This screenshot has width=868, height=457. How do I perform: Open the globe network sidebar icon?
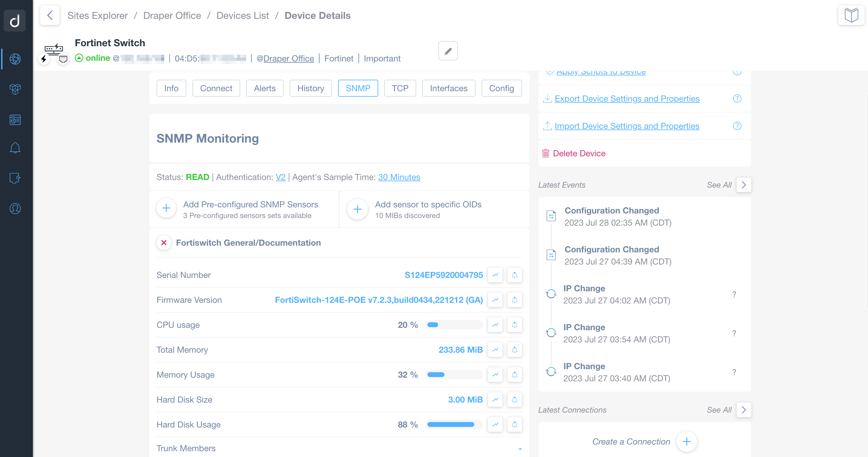(x=15, y=59)
